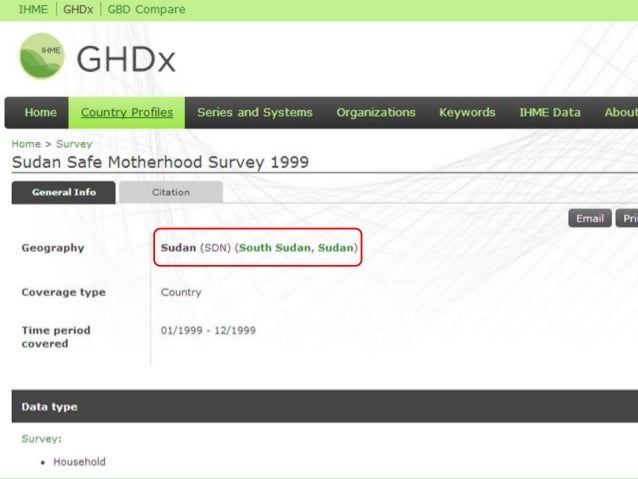Click the Time period covered label

[x=56, y=337]
